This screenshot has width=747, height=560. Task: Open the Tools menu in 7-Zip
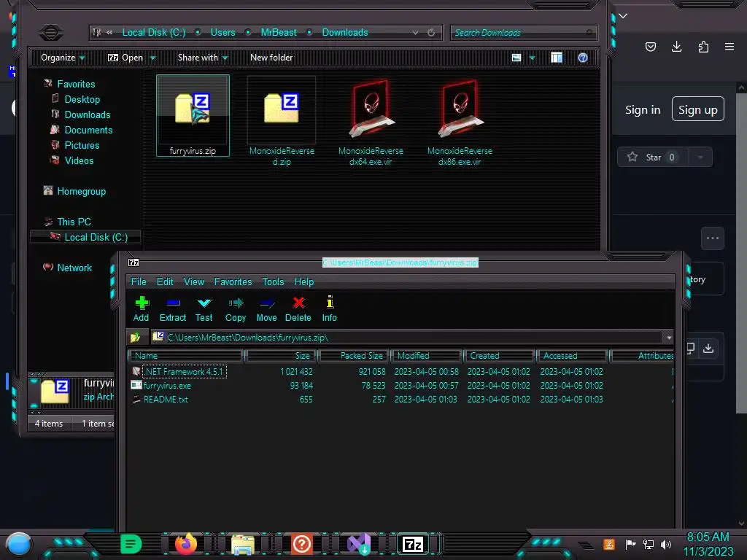tap(273, 281)
